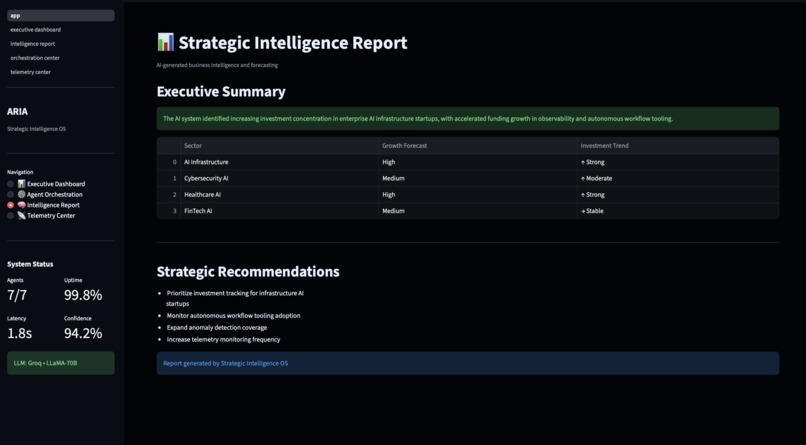Click the Agents 7/7 metric value
The image size is (806, 445).
17,295
